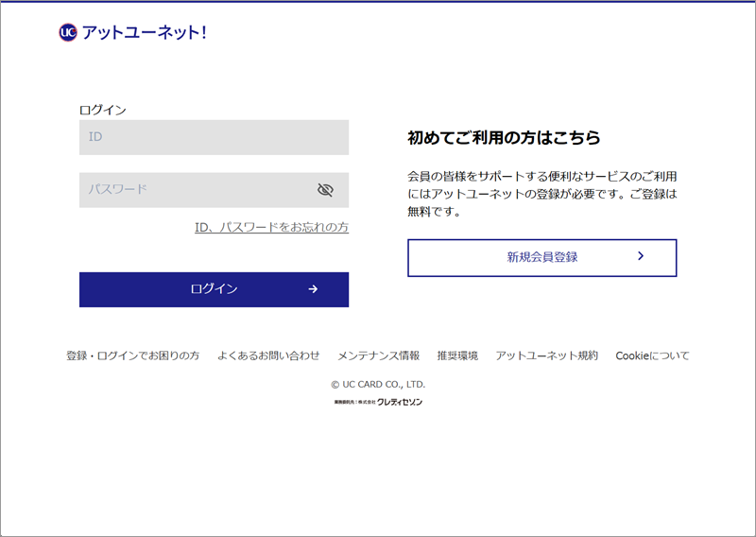The image size is (756, 537).
Task: Click the chevron in 新規会員登録 button
Action: pyautogui.click(x=641, y=256)
